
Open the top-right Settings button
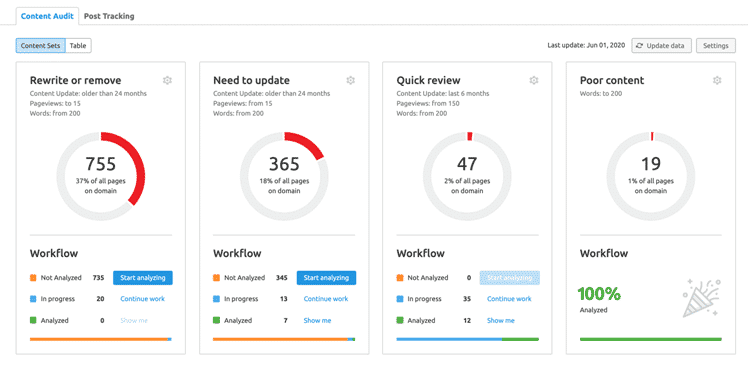coord(716,46)
